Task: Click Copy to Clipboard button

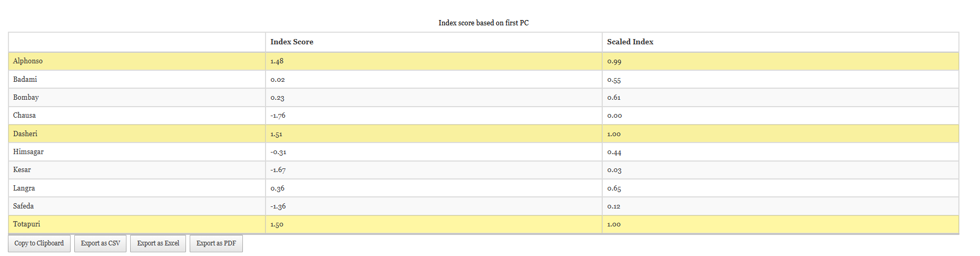Action: click(x=39, y=243)
